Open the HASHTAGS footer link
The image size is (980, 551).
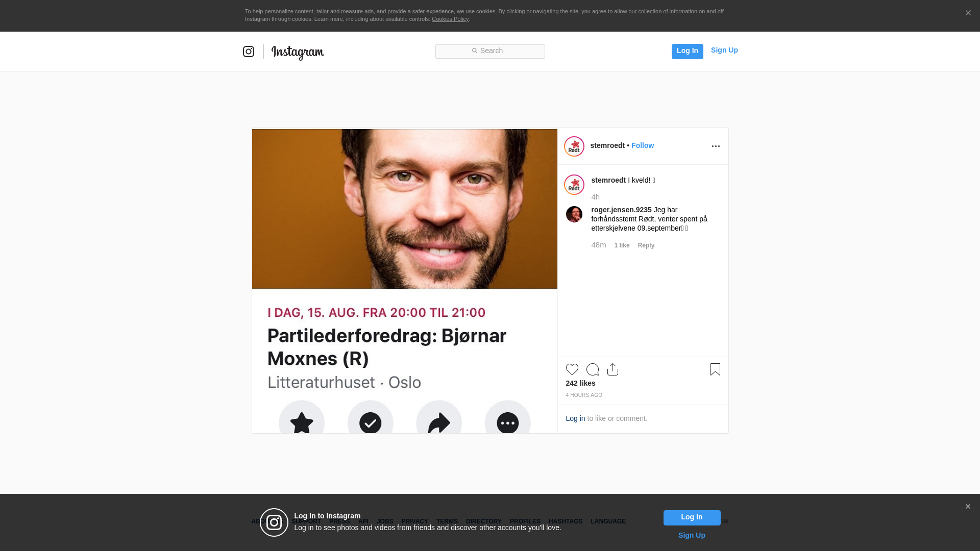pos(566,521)
